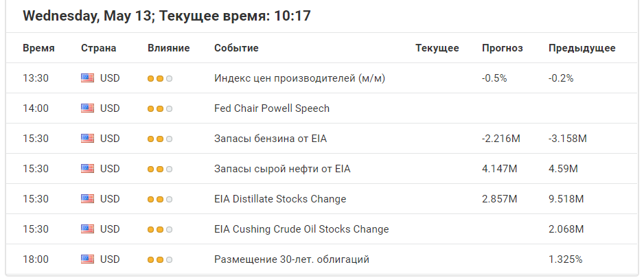644x280 pixels.
Task: Click the US flag beside Fed Chair Powell Speech
Action: click(x=87, y=108)
